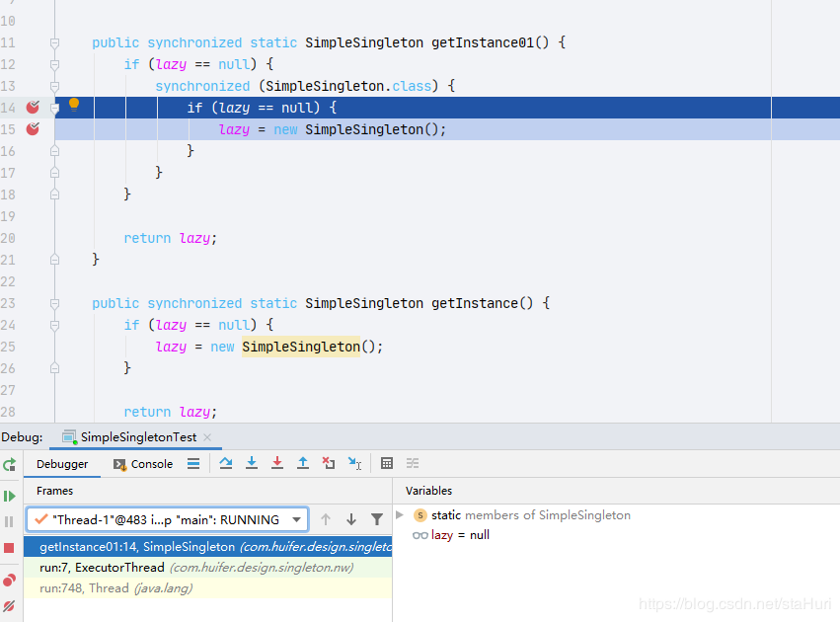
Task: Resume the paused program
Action: coord(10,496)
